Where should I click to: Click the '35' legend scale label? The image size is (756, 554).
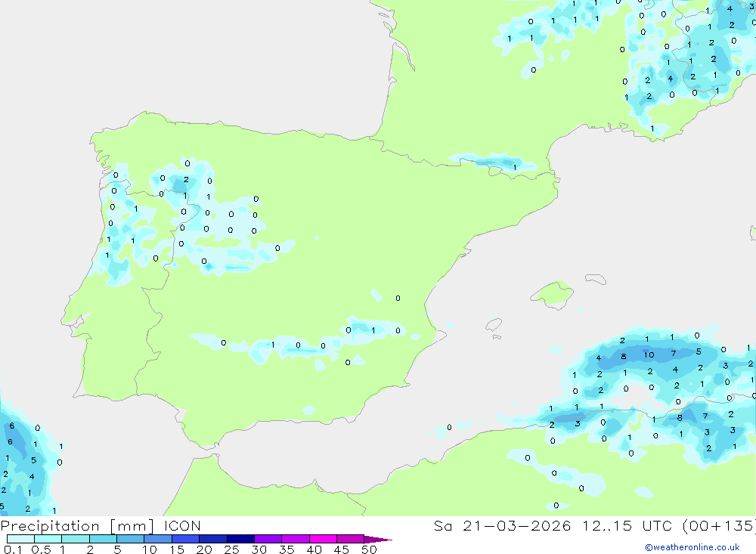(x=287, y=549)
